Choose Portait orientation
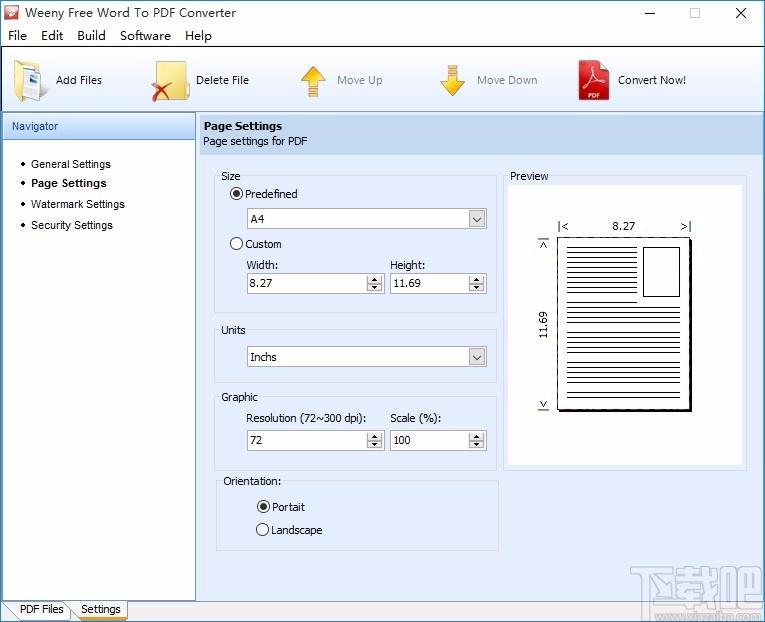 tap(263, 506)
